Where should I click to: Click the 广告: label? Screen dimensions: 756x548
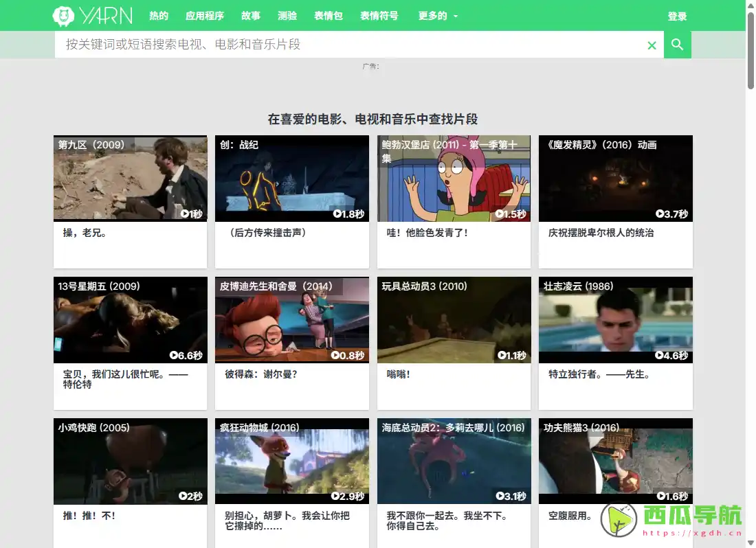pyautogui.click(x=370, y=67)
